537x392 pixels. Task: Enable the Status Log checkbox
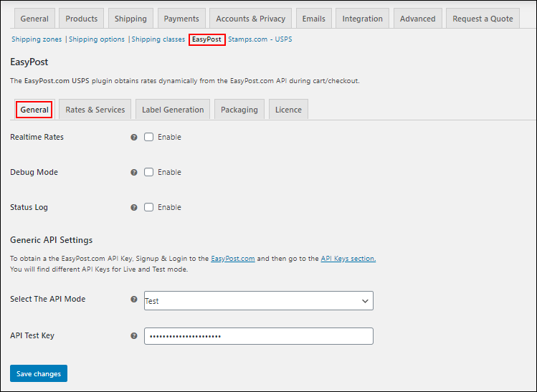[x=148, y=207]
